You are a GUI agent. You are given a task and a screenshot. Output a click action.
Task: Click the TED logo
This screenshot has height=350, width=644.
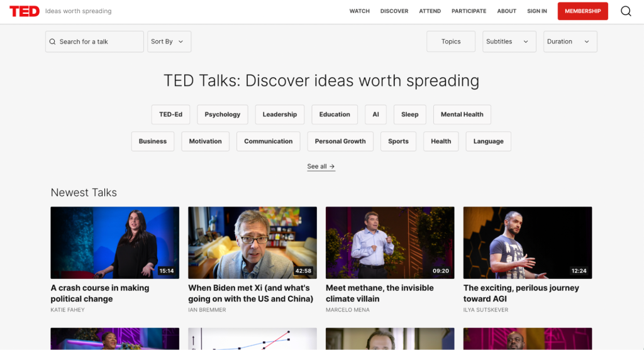pyautogui.click(x=25, y=11)
